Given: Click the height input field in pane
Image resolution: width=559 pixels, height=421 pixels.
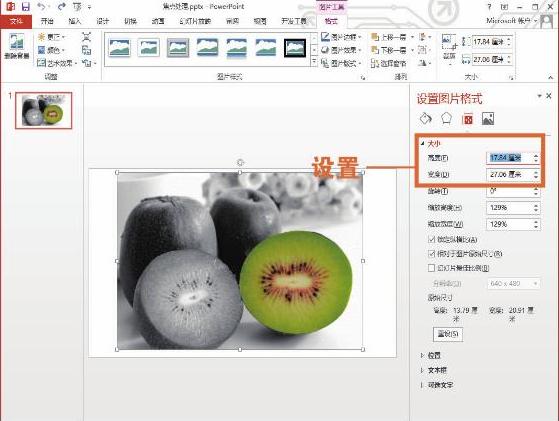Looking at the screenshot, I should (x=513, y=158).
